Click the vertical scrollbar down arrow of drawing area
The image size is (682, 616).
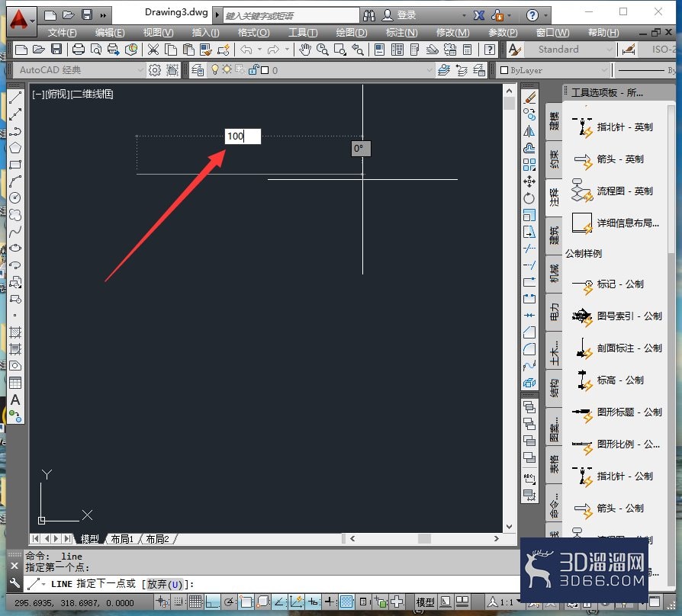pyautogui.click(x=509, y=527)
